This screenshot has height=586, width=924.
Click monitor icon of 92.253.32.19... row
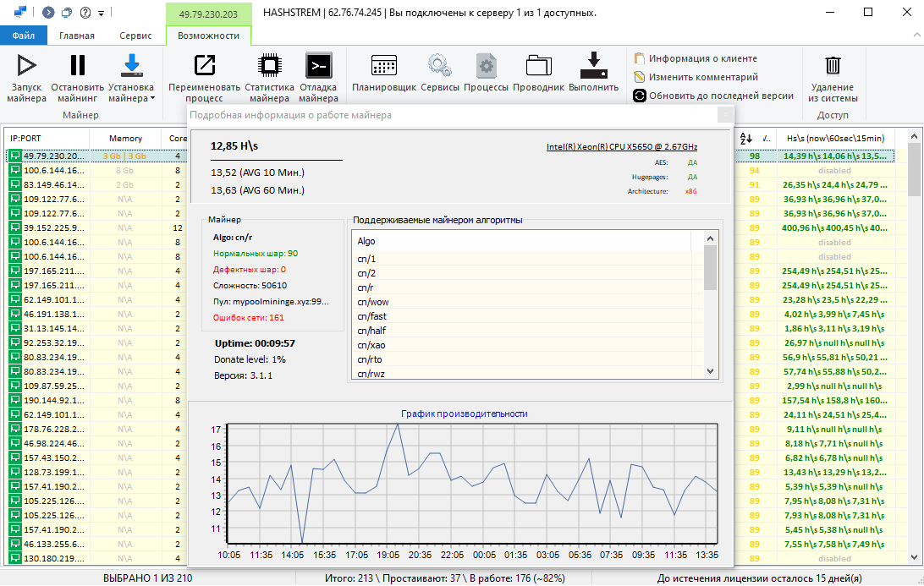pyautogui.click(x=15, y=342)
